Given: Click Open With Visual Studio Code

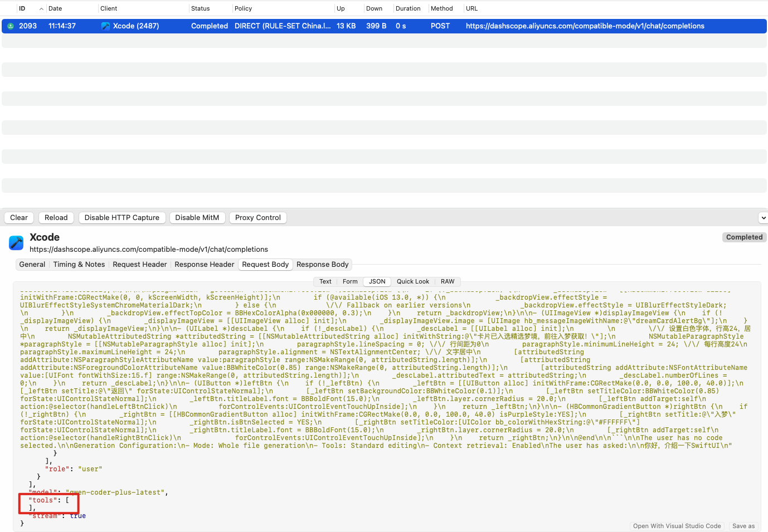Looking at the screenshot, I should 677,526.
